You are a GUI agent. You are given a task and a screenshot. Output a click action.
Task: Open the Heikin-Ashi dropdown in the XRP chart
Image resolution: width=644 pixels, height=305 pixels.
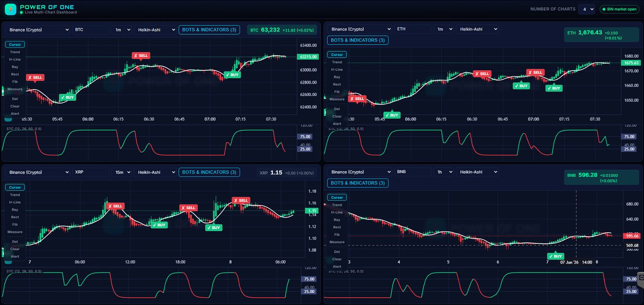[155, 173]
